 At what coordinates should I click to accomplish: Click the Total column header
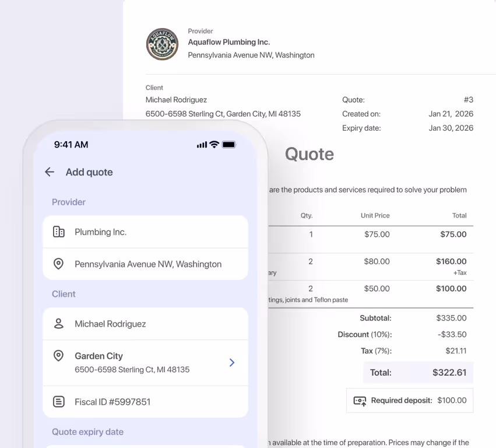click(459, 215)
